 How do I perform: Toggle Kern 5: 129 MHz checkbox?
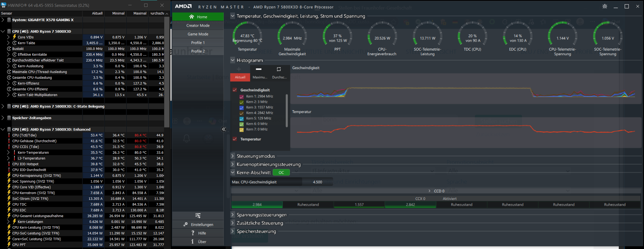pyautogui.click(x=242, y=119)
